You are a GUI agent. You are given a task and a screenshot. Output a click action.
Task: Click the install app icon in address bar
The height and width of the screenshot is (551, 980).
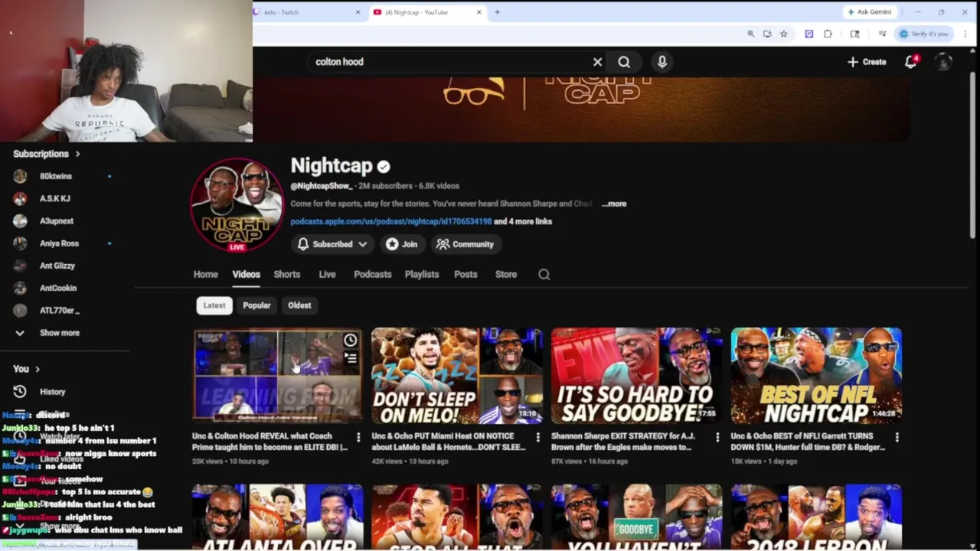pyautogui.click(x=767, y=34)
